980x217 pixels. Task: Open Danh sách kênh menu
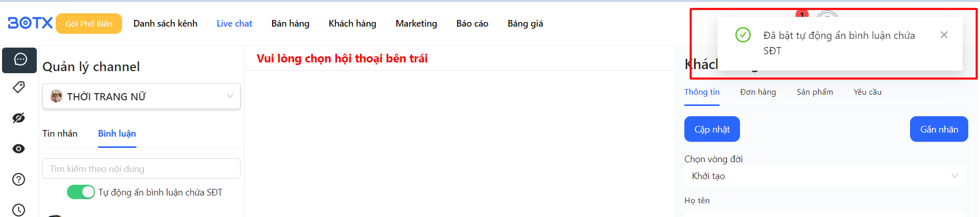[165, 24]
